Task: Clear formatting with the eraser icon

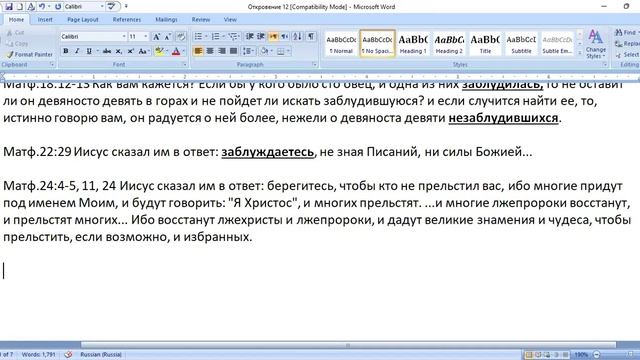Action: click(x=181, y=37)
